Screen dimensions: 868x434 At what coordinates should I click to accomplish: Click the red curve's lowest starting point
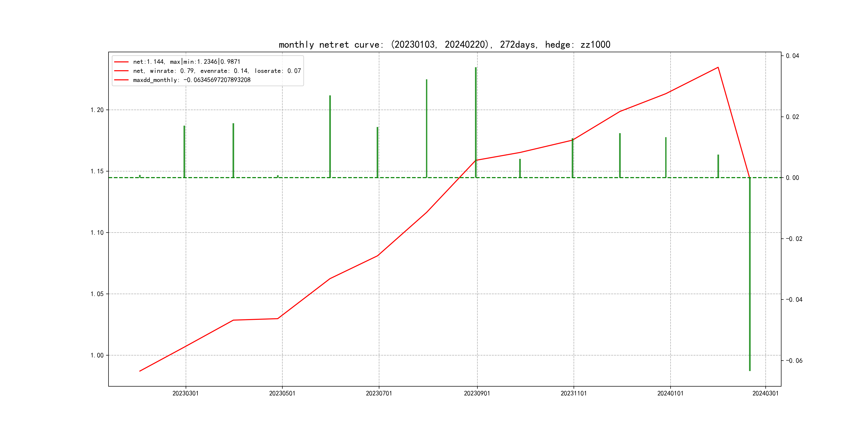[140, 371]
